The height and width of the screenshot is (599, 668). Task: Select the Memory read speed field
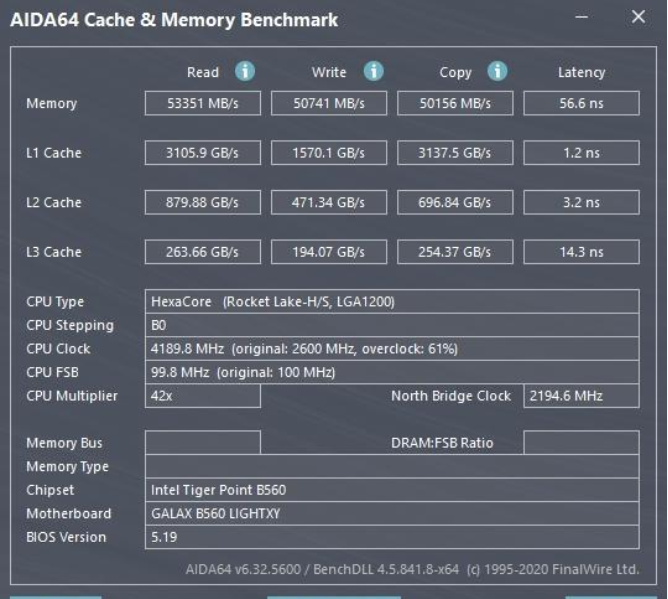pos(203,103)
